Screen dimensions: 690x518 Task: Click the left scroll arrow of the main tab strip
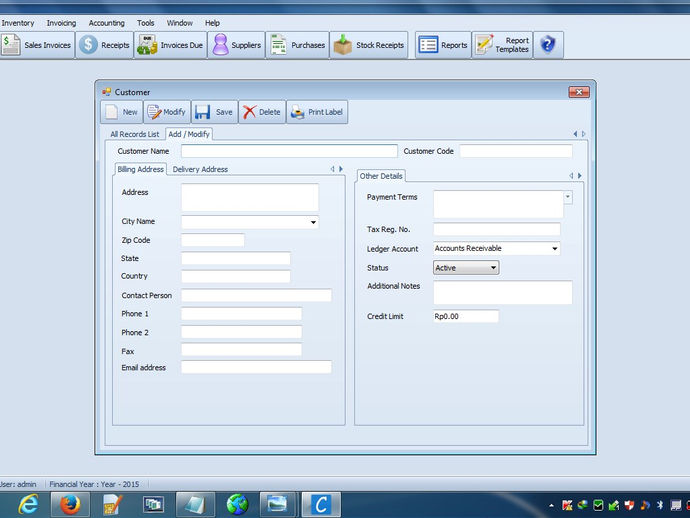tap(575, 134)
